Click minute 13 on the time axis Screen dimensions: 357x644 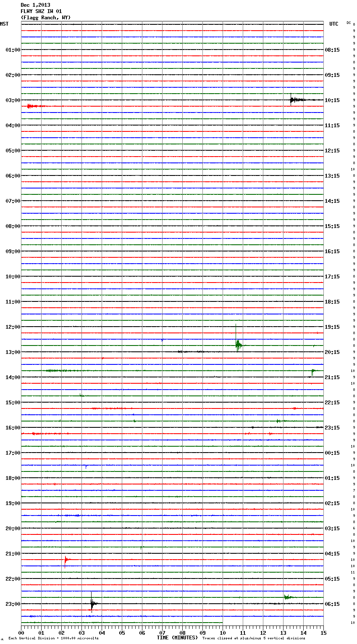click(283, 633)
